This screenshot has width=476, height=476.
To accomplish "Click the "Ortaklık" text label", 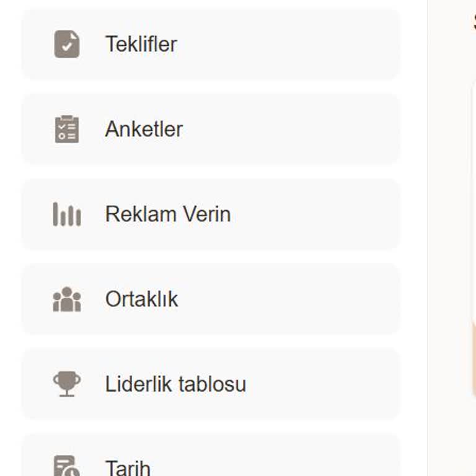I will coord(141,299).
